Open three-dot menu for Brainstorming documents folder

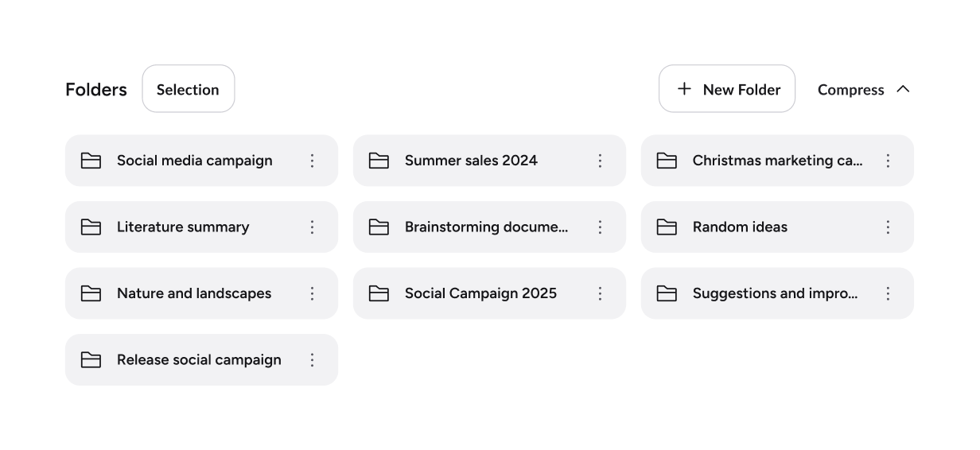pos(600,227)
